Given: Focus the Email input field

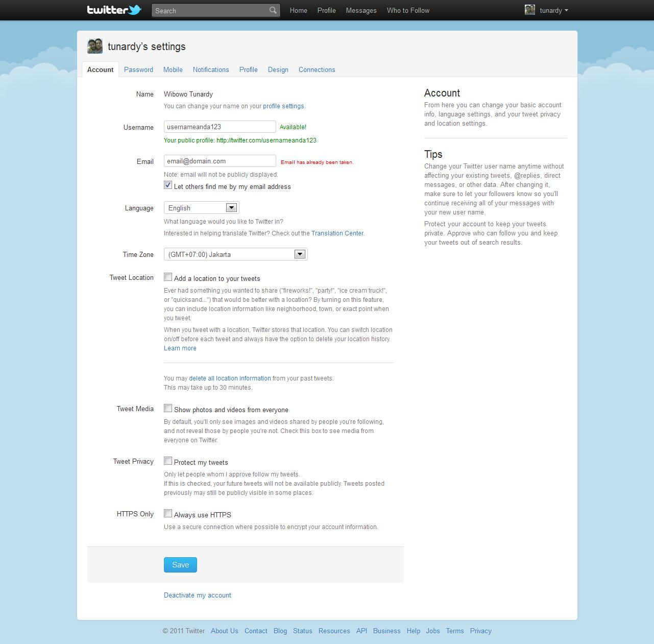Looking at the screenshot, I should [x=220, y=161].
